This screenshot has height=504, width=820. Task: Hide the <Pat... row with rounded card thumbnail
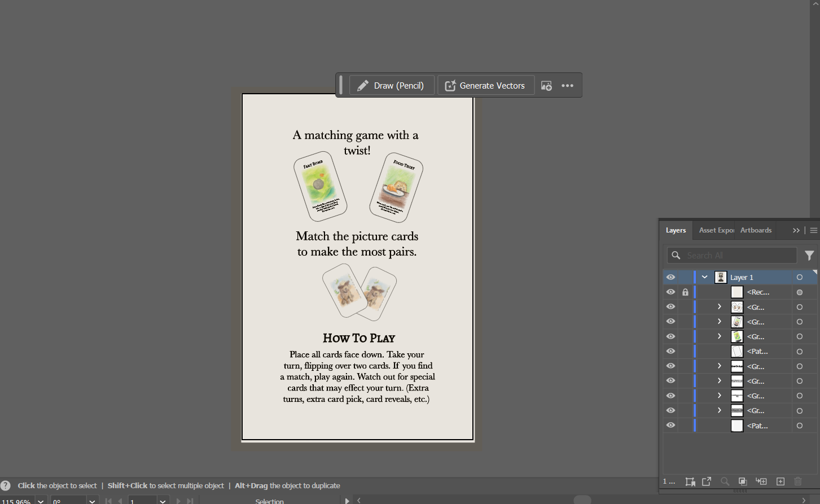pyautogui.click(x=670, y=351)
